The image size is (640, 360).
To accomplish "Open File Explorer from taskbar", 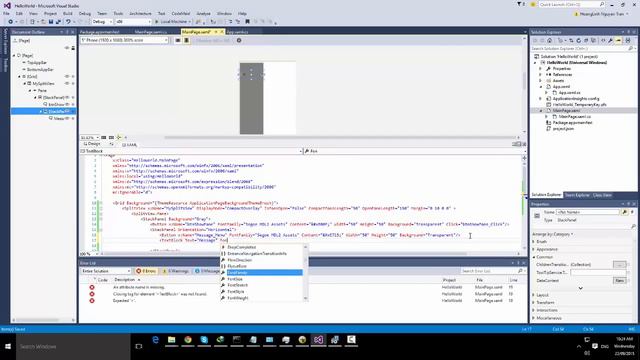I will pos(171,340).
